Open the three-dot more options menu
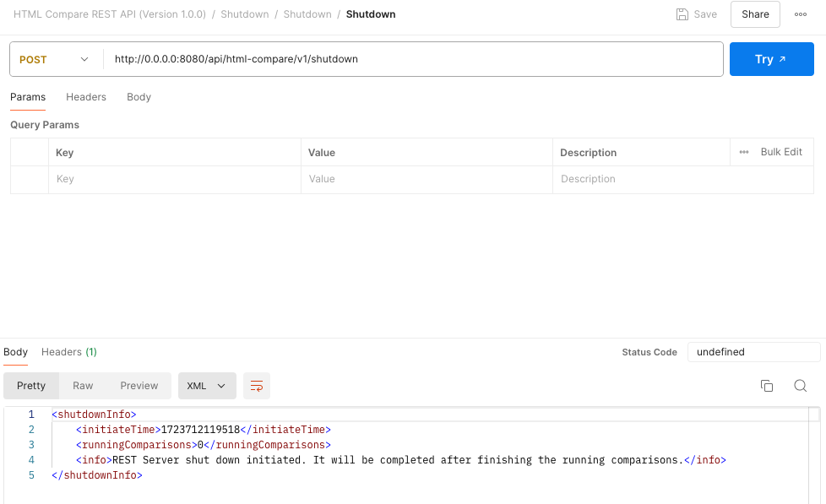This screenshot has width=826, height=504. pyautogui.click(x=800, y=14)
